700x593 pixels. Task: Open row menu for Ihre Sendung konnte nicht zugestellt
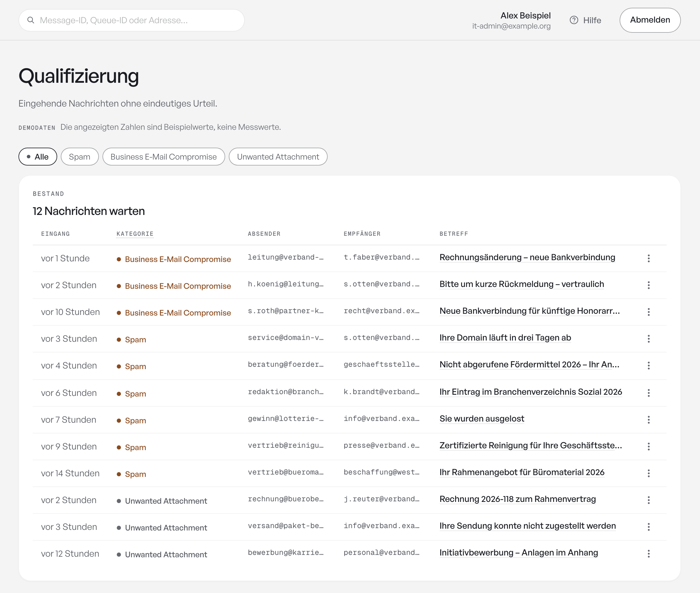(648, 527)
